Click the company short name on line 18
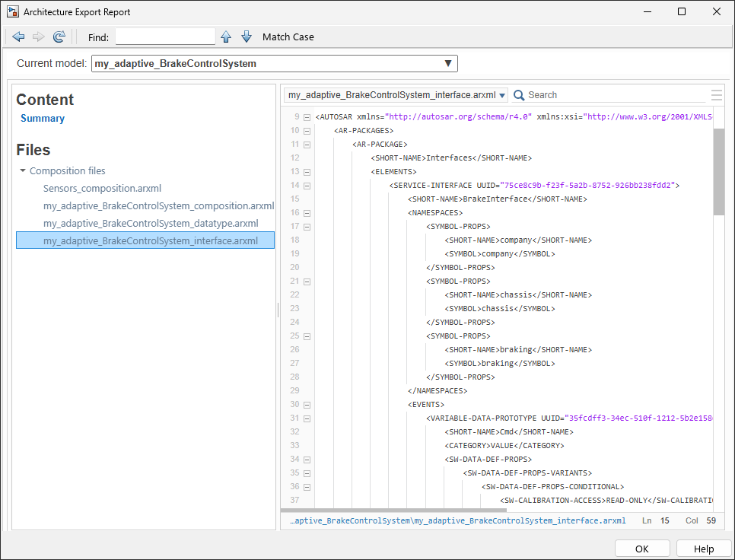The image size is (735, 560). [x=516, y=240]
